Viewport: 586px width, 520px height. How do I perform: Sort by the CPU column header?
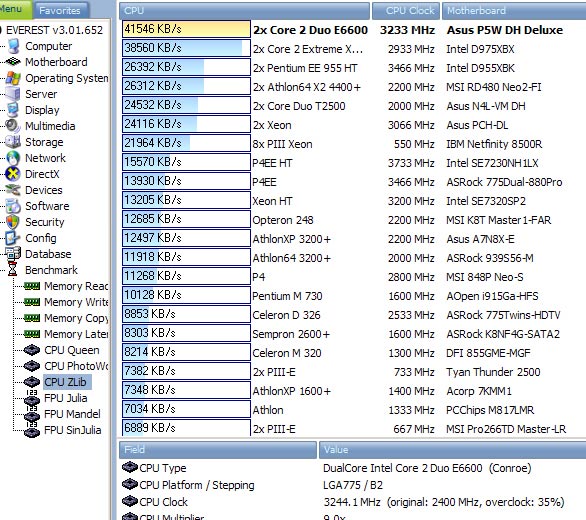[244, 11]
